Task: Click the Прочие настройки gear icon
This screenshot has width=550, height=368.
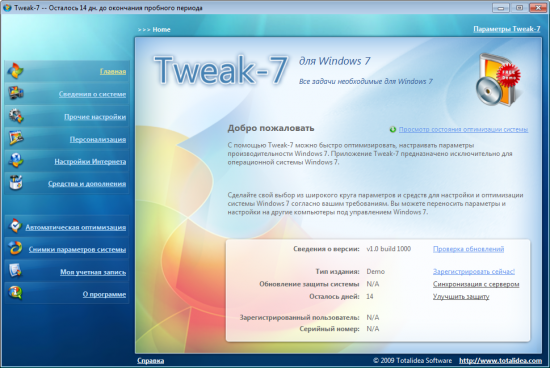Action: click(x=16, y=116)
